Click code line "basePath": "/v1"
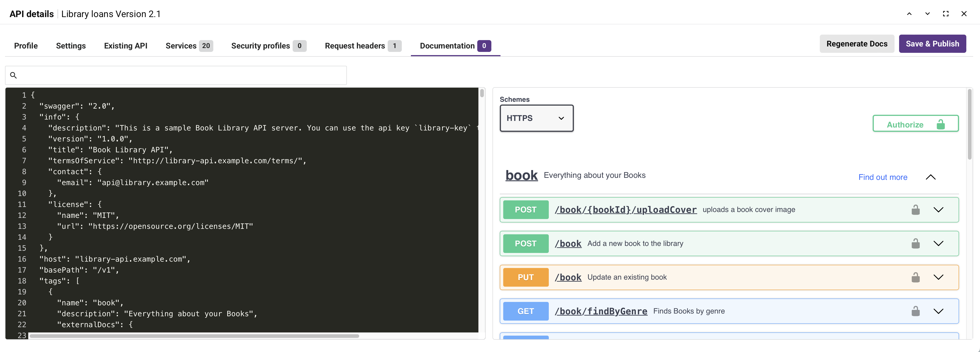This screenshot has width=980, height=352. pyautogui.click(x=79, y=270)
